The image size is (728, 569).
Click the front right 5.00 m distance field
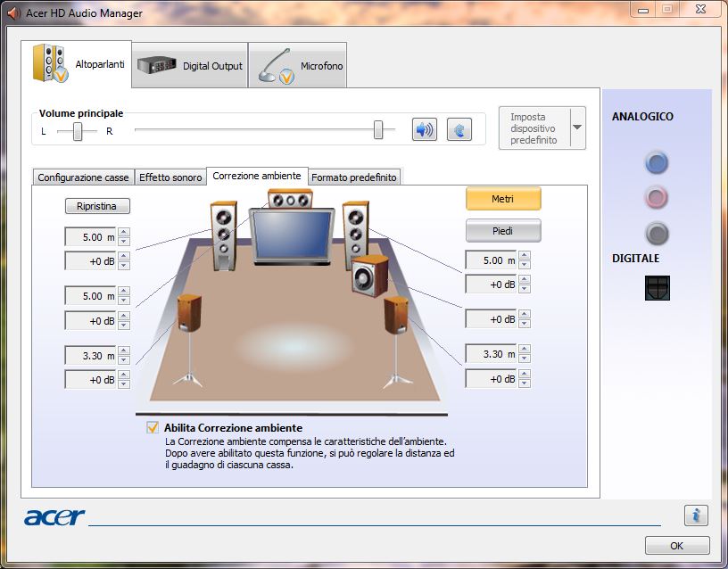tap(492, 260)
